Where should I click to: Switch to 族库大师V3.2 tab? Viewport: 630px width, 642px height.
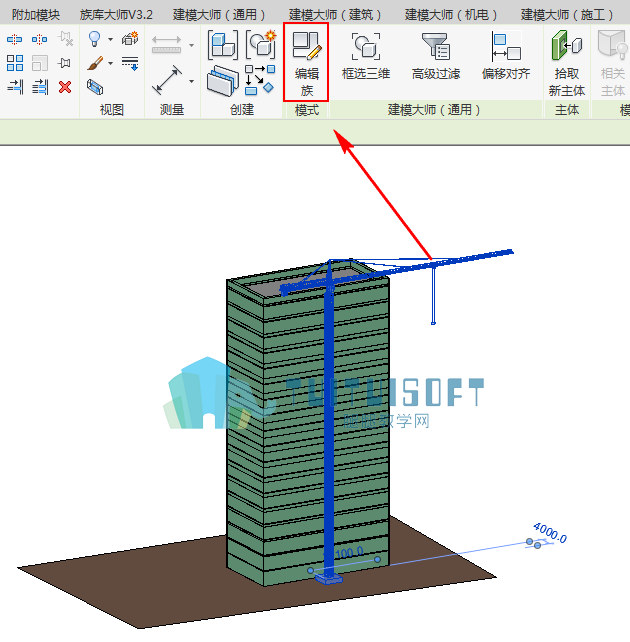pos(116,15)
